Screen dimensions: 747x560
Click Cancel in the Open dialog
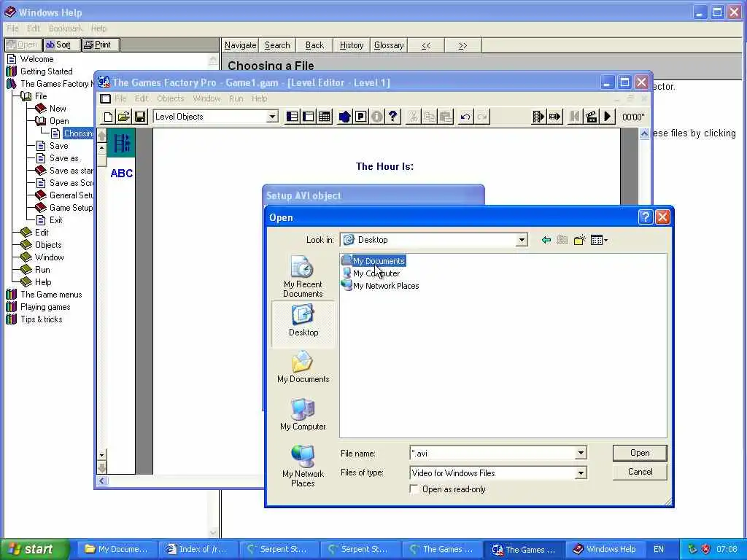click(x=640, y=472)
